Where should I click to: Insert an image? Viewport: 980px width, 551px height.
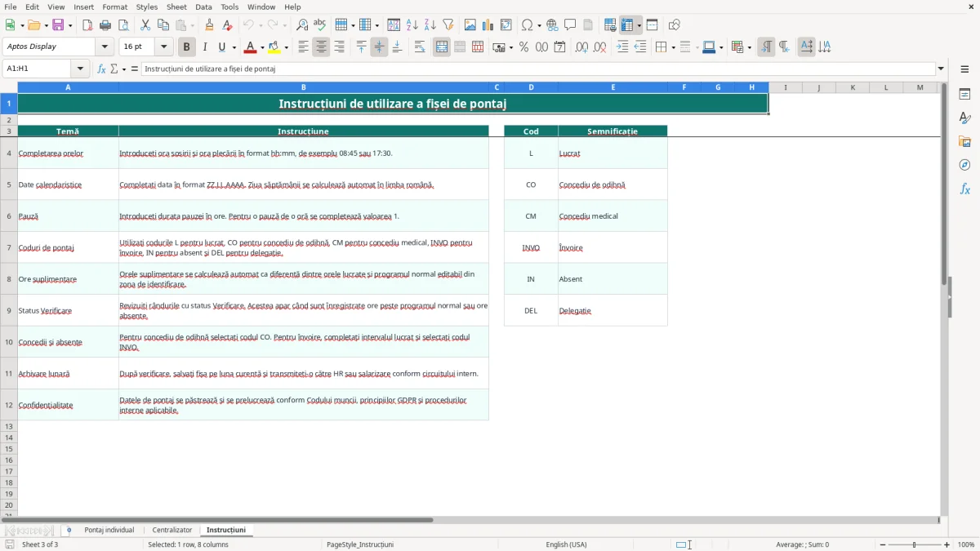tap(470, 25)
